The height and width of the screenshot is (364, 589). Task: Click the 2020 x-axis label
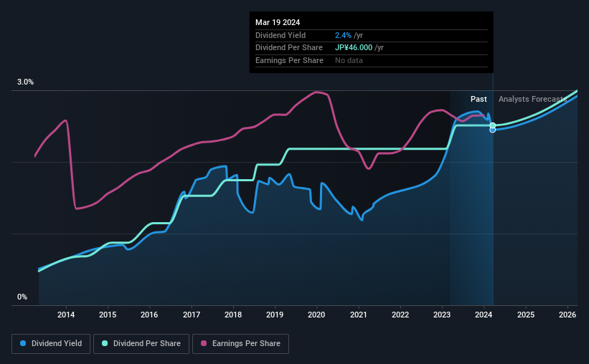tap(316, 315)
